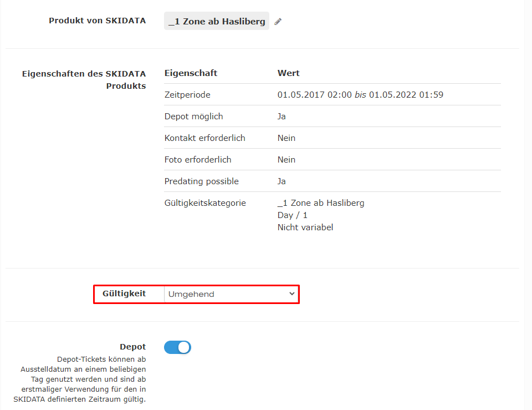Click 'Nein' value in Kontakt erforderlich row

(x=287, y=138)
